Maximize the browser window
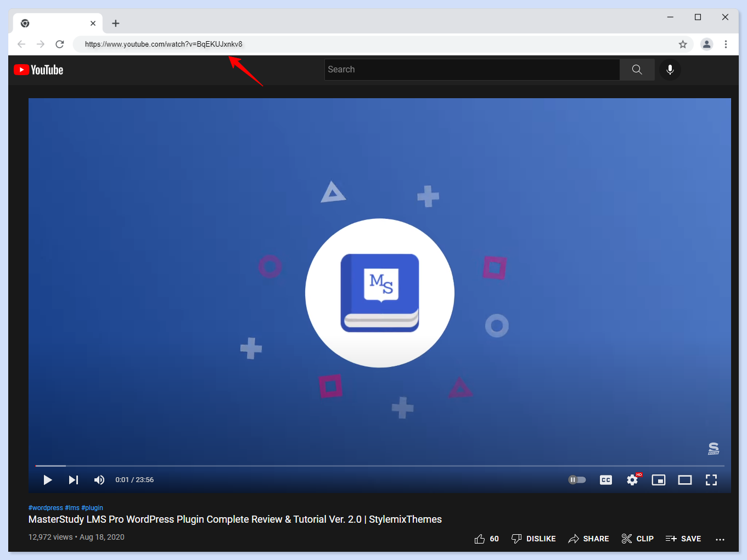 (698, 17)
